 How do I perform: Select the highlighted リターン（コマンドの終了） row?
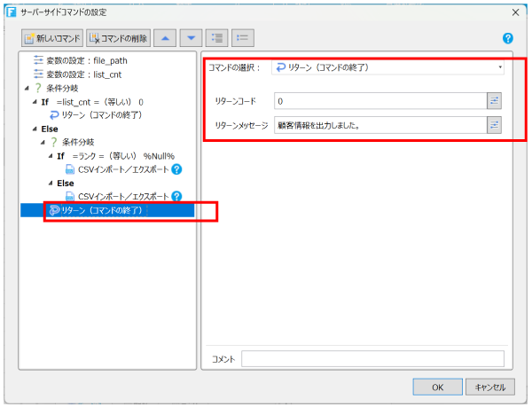tap(107, 210)
